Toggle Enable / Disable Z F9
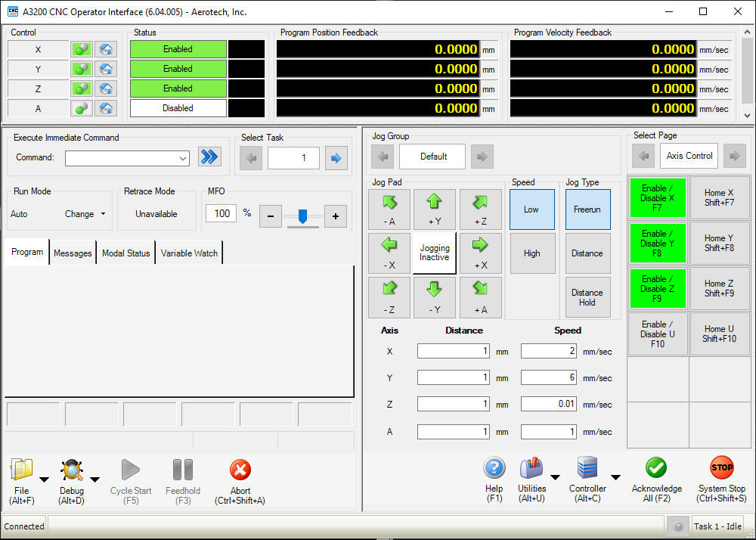Image resolution: width=756 pixels, height=540 pixels. click(x=658, y=289)
